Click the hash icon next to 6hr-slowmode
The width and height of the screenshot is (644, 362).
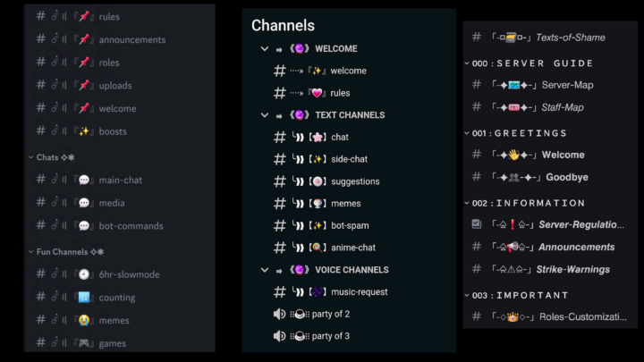pos(40,274)
